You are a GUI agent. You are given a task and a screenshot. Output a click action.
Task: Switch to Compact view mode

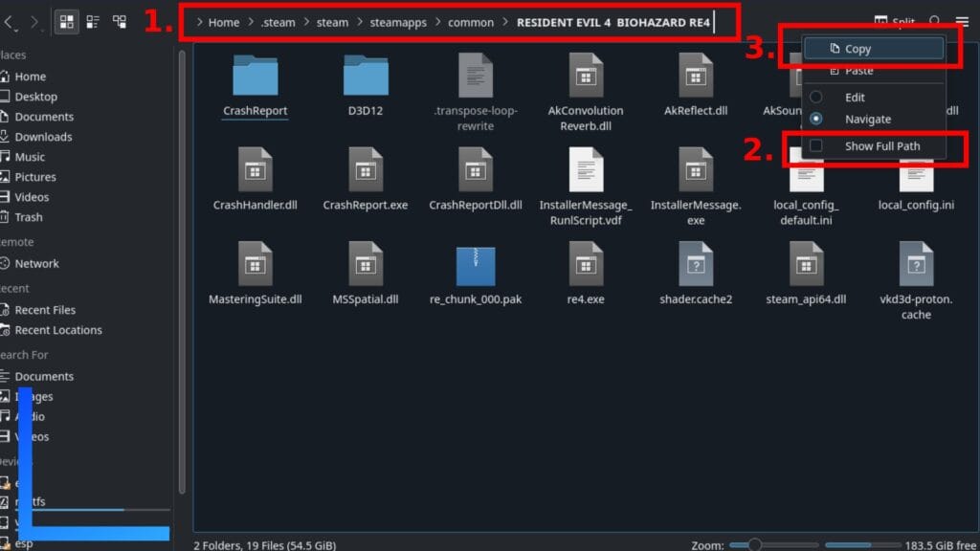coord(93,21)
